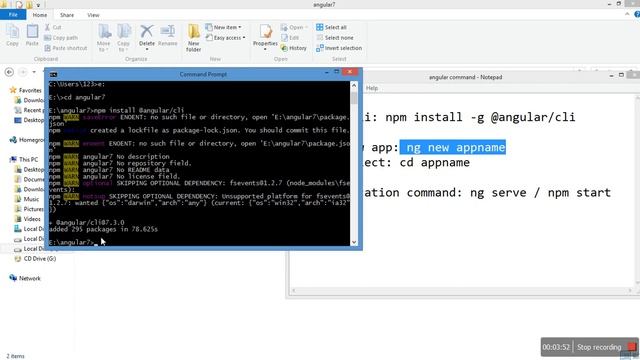Click '2 items' status bar text

[x=16, y=356]
